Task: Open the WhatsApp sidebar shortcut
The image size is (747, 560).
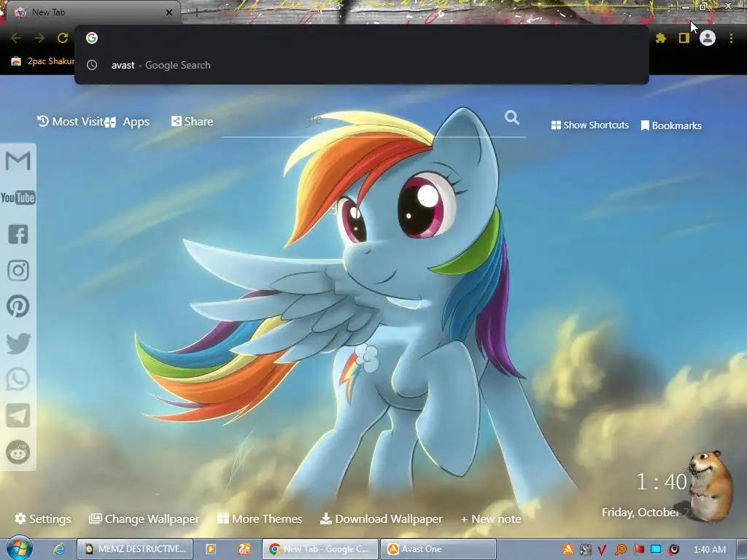Action: pyautogui.click(x=18, y=379)
